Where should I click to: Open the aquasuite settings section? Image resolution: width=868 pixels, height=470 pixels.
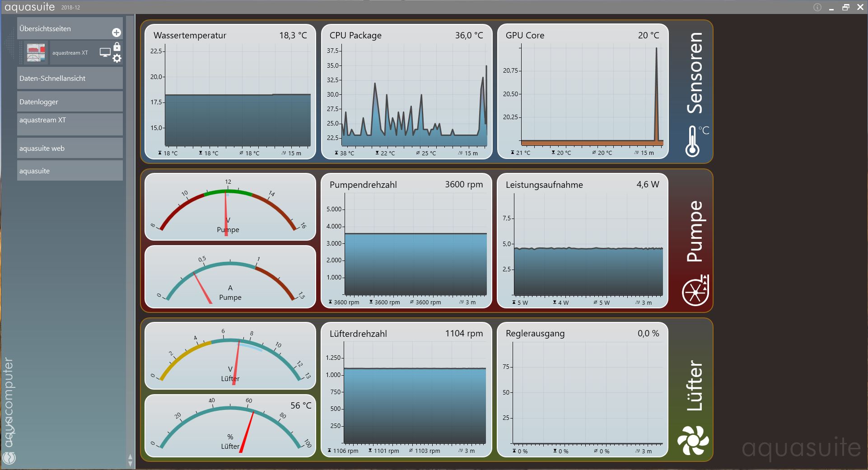[70, 171]
